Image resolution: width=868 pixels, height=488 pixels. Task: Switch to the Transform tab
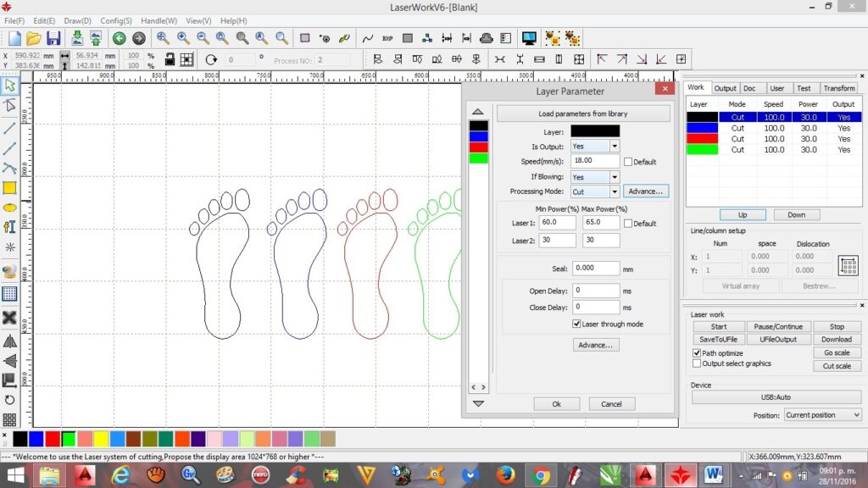[839, 88]
